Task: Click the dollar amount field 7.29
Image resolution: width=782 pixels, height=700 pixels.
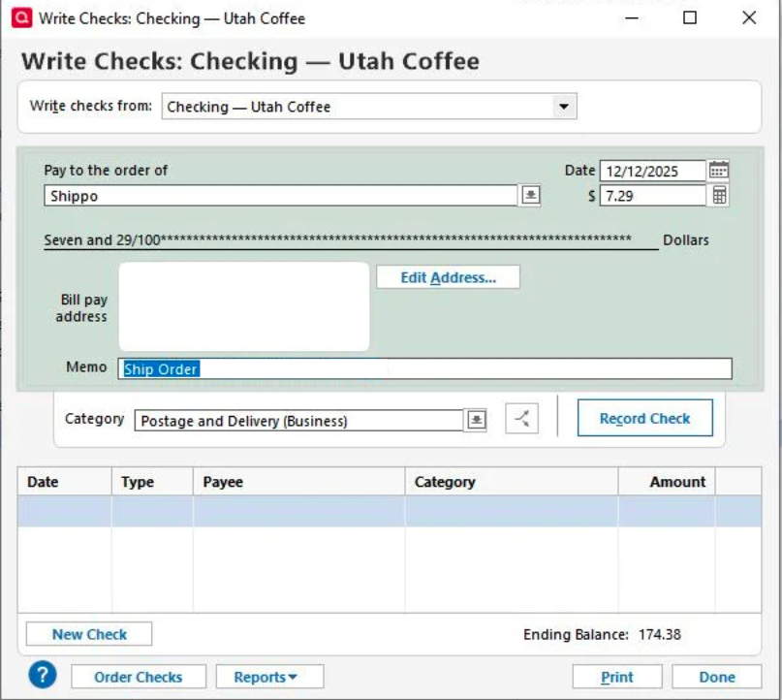Action: [653, 196]
